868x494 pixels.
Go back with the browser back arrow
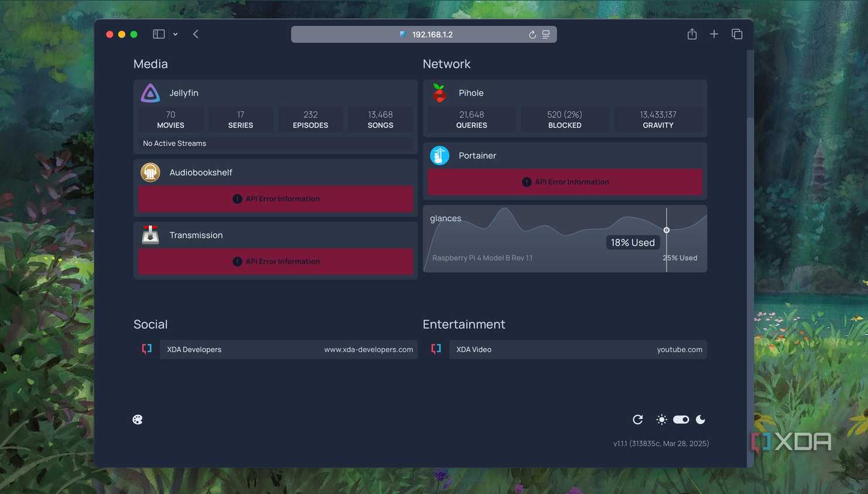[x=195, y=34]
